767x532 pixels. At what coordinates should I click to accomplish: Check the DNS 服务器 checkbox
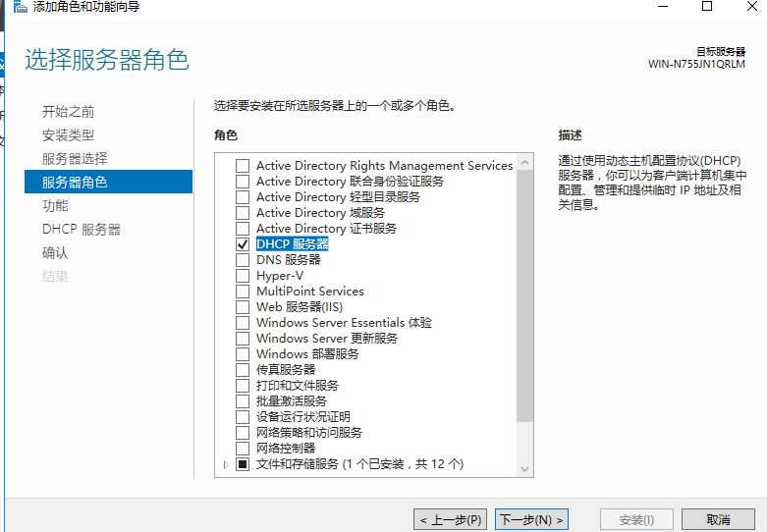(243, 260)
